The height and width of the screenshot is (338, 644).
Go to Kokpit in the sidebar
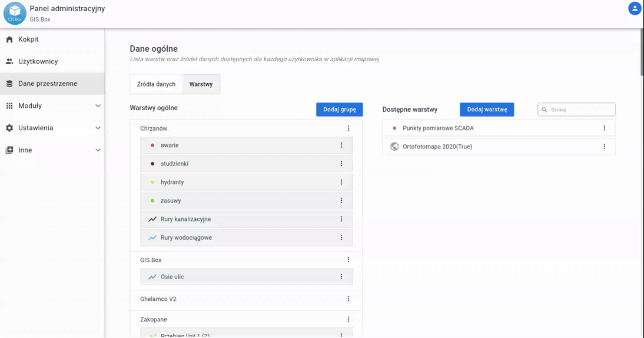coord(28,39)
